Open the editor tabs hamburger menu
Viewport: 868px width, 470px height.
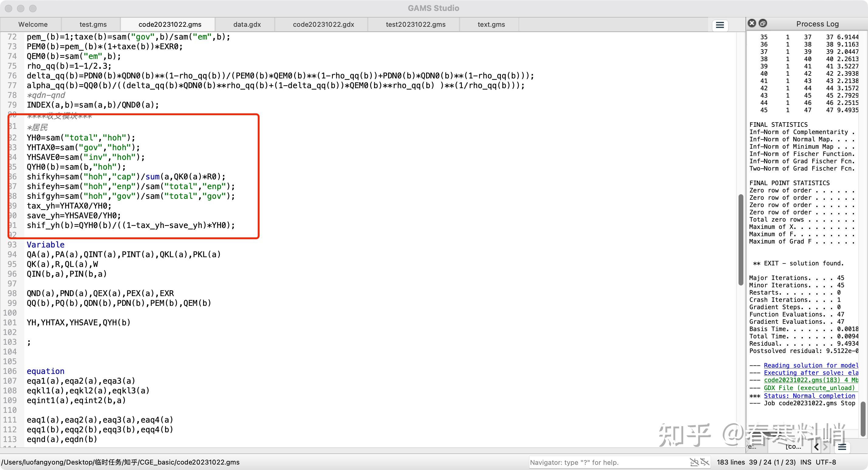720,25
